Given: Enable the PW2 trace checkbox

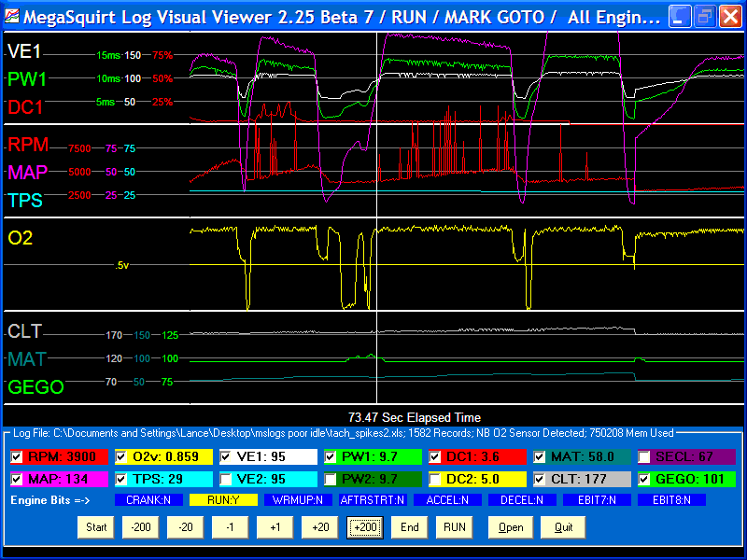Looking at the screenshot, I should tap(331, 479).
